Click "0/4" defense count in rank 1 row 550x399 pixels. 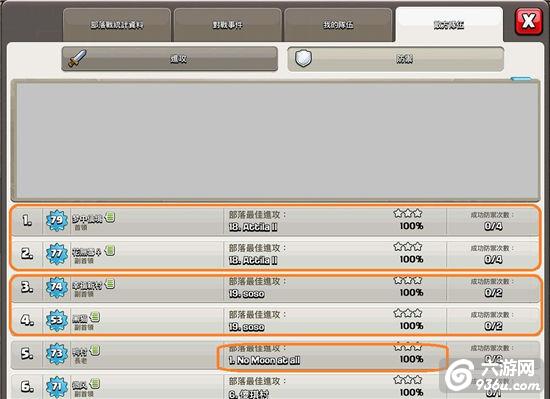[x=493, y=226]
